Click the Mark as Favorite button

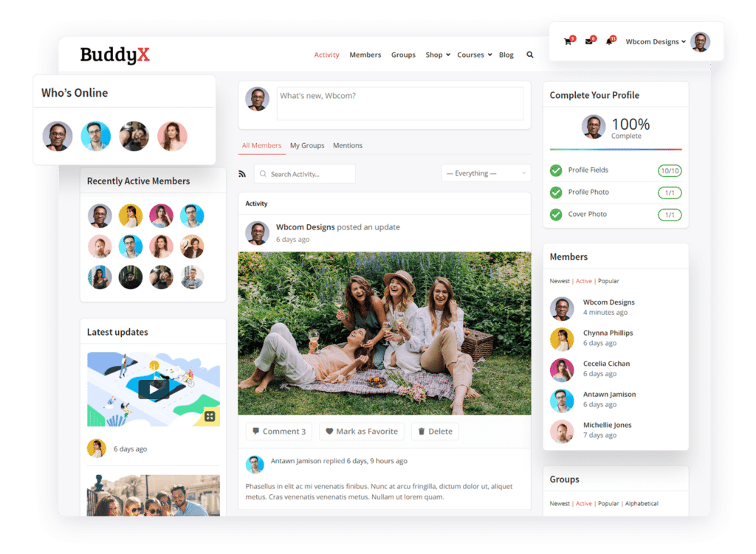pos(362,431)
